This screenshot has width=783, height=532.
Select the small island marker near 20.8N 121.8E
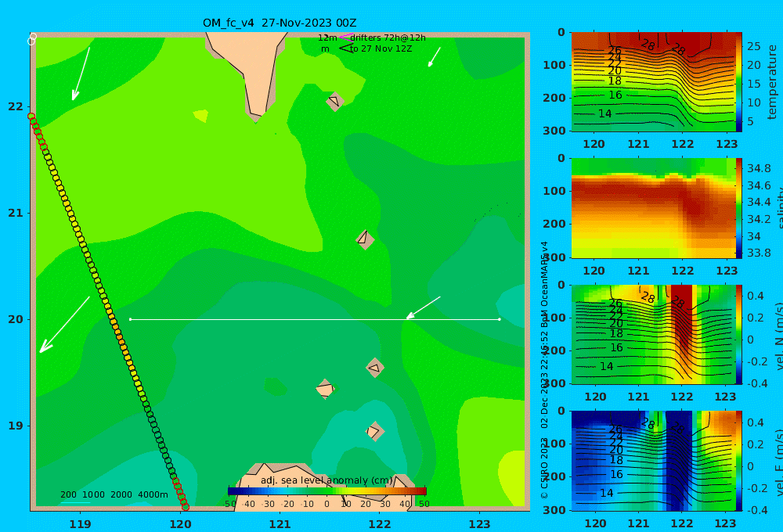365,239
